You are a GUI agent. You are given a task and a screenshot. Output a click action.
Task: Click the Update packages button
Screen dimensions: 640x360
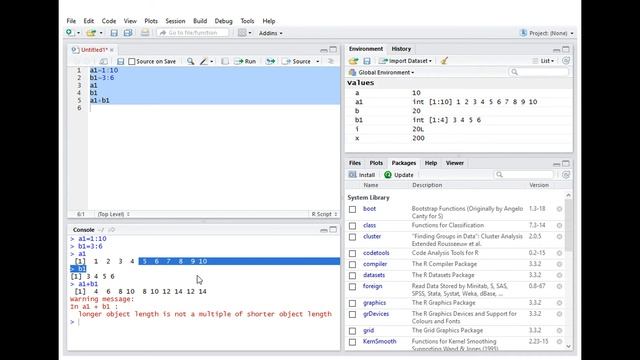click(x=399, y=175)
